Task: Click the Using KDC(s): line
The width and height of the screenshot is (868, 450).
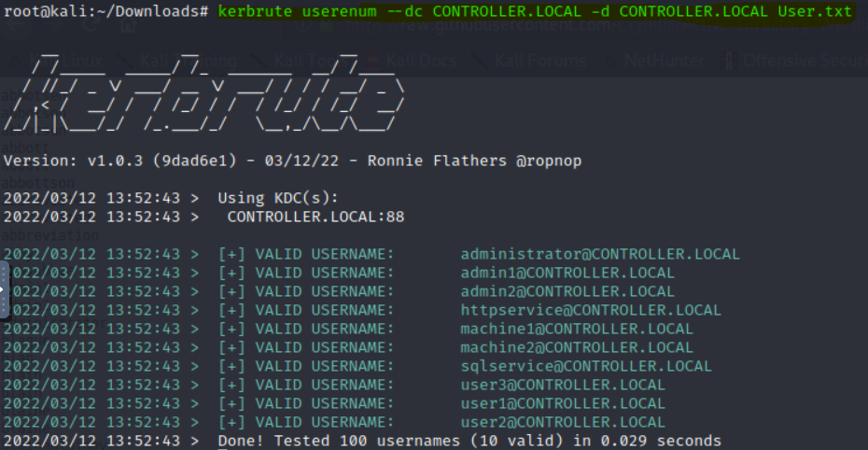Action: click(278, 198)
